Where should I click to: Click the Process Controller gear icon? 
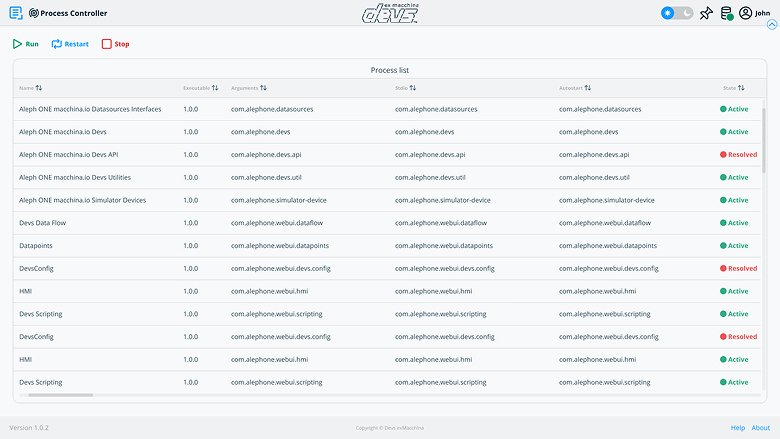tap(34, 13)
